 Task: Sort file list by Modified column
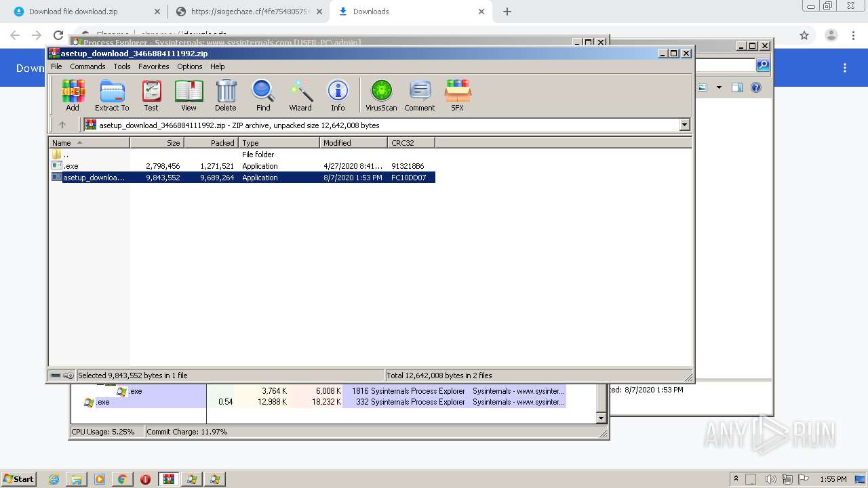pyautogui.click(x=353, y=142)
